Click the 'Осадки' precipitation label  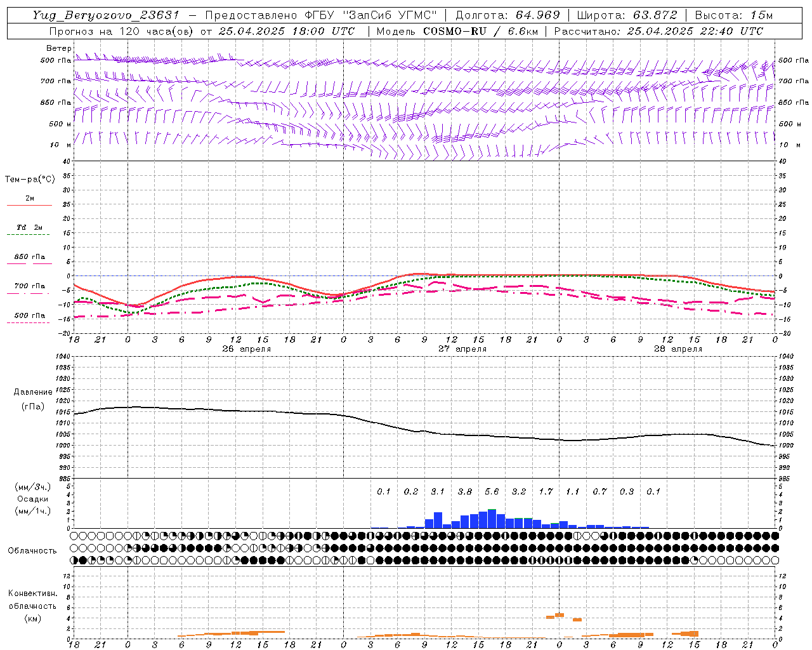(32, 499)
